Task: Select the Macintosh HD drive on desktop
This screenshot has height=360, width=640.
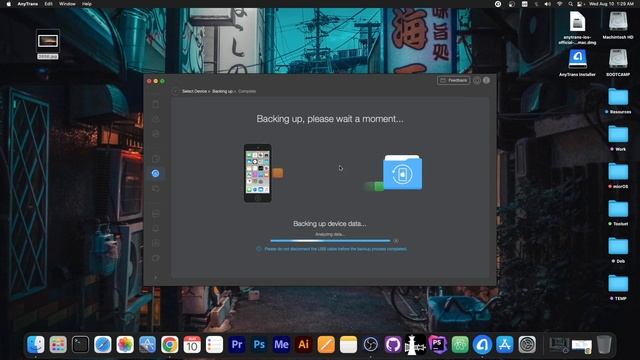Action: 618,25
